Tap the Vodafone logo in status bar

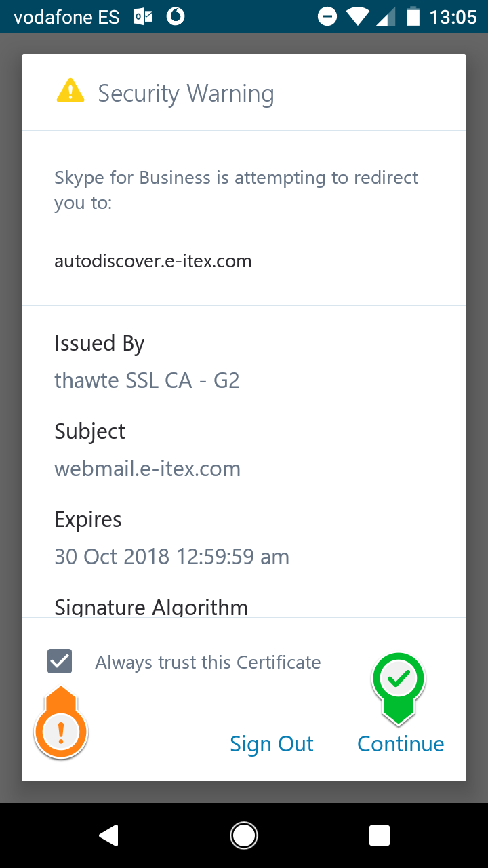pos(176,16)
